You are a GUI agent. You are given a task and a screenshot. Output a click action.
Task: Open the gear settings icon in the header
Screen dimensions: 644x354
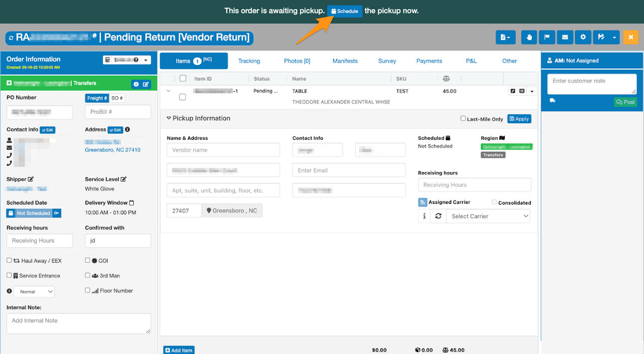coord(583,37)
